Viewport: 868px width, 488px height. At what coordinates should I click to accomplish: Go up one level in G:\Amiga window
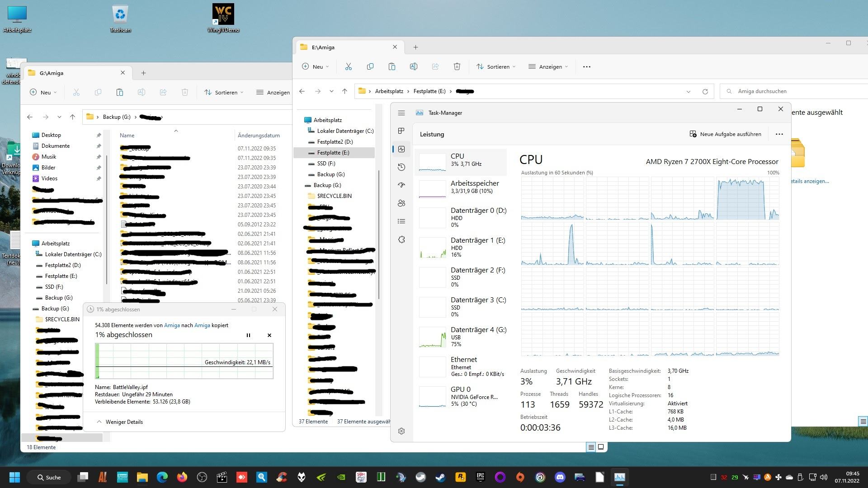[72, 117]
